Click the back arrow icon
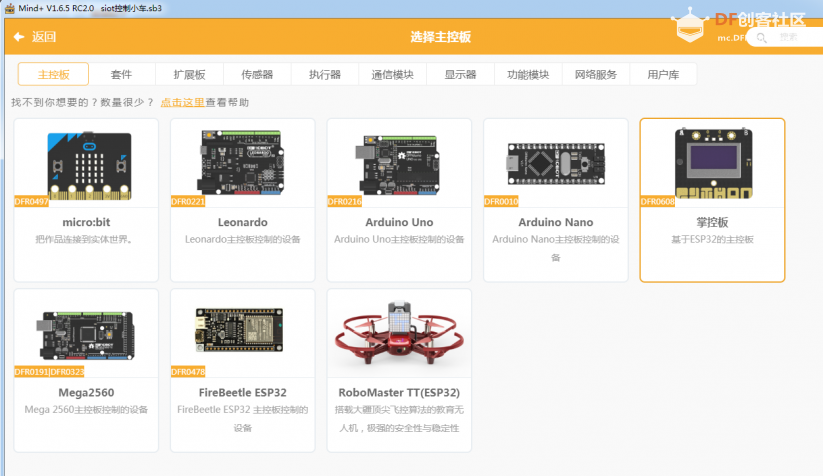The height and width of the screenshot is (476, 823). (x=19, y=37)
